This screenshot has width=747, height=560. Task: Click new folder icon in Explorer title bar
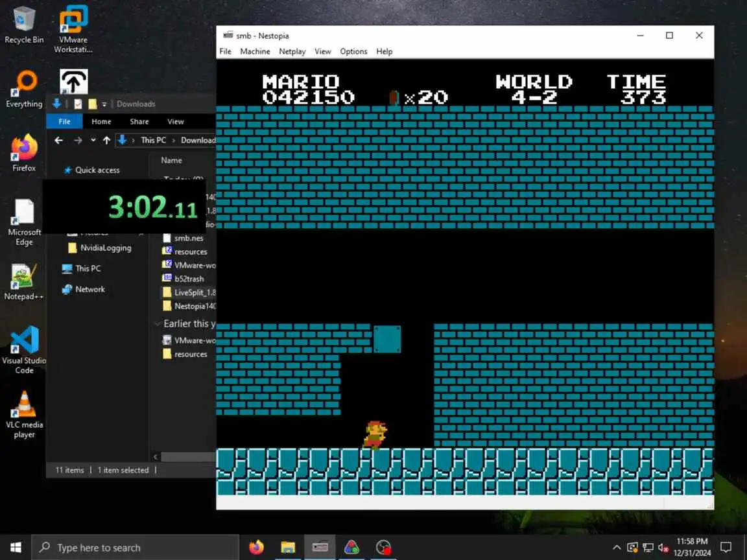click(93, 104)
